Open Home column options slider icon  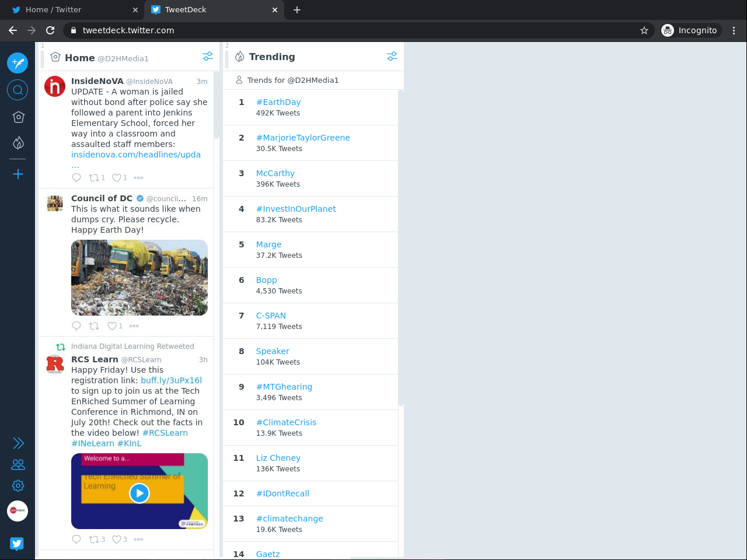pyautogui.click(x=208, y=57)
